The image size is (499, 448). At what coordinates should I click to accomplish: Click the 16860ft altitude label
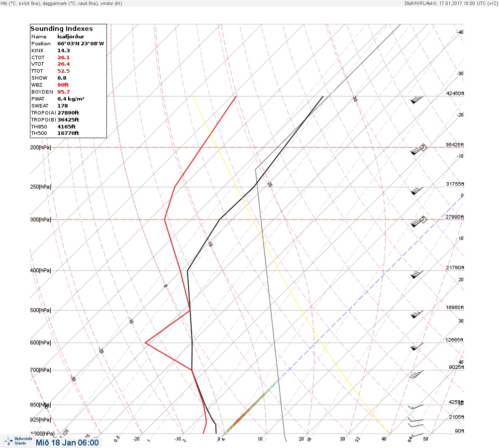[x=455, y=307]
